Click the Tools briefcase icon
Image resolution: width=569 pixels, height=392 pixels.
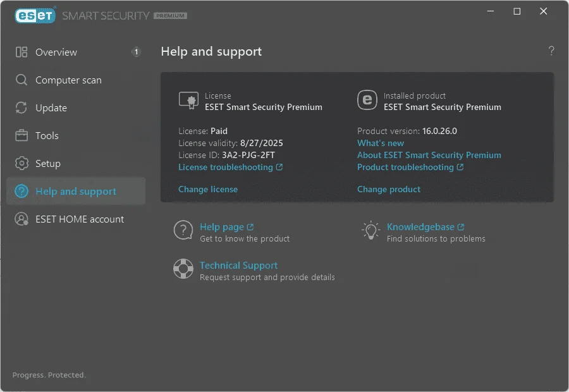[21, 135]
